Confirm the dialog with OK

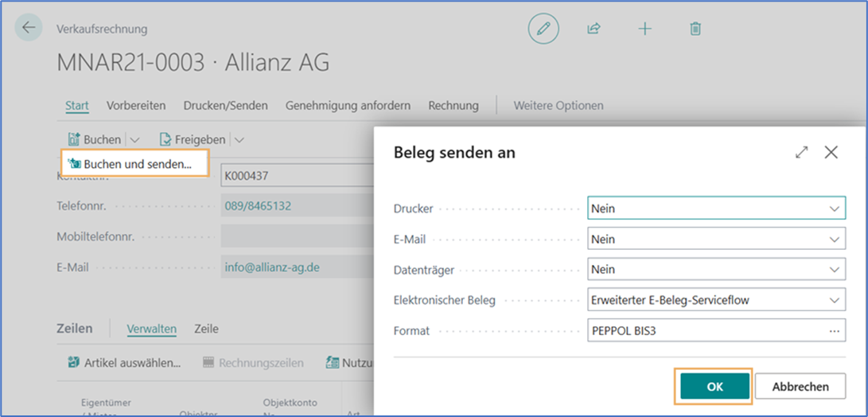click(x=714, y=387)
